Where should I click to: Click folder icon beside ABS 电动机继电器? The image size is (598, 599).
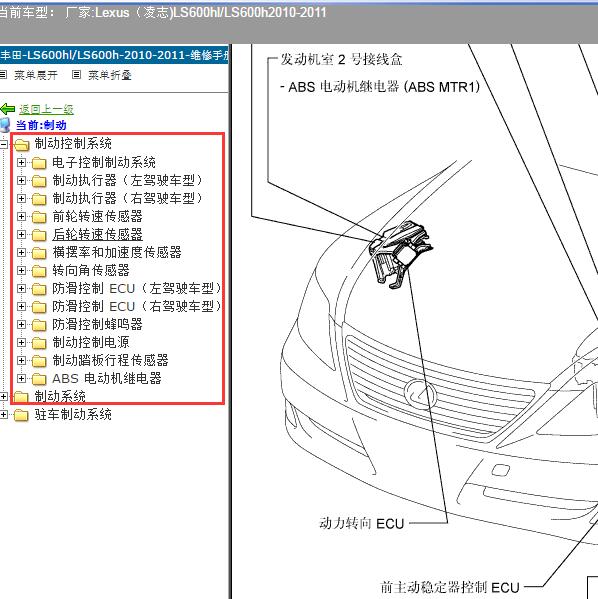point(39,379)
